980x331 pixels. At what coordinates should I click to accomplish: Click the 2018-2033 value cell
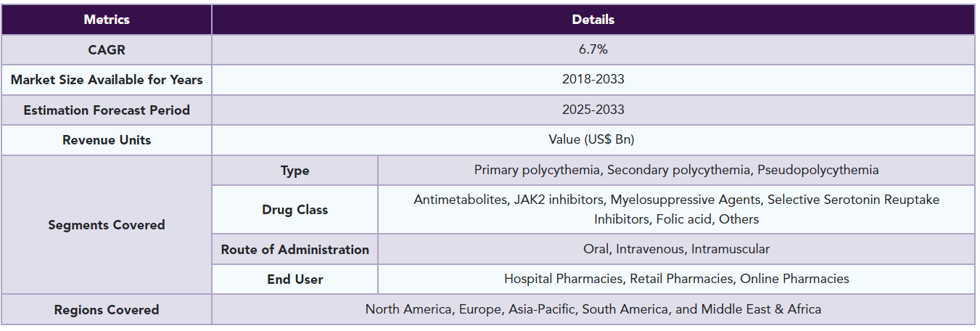click(x=593, y=80)
